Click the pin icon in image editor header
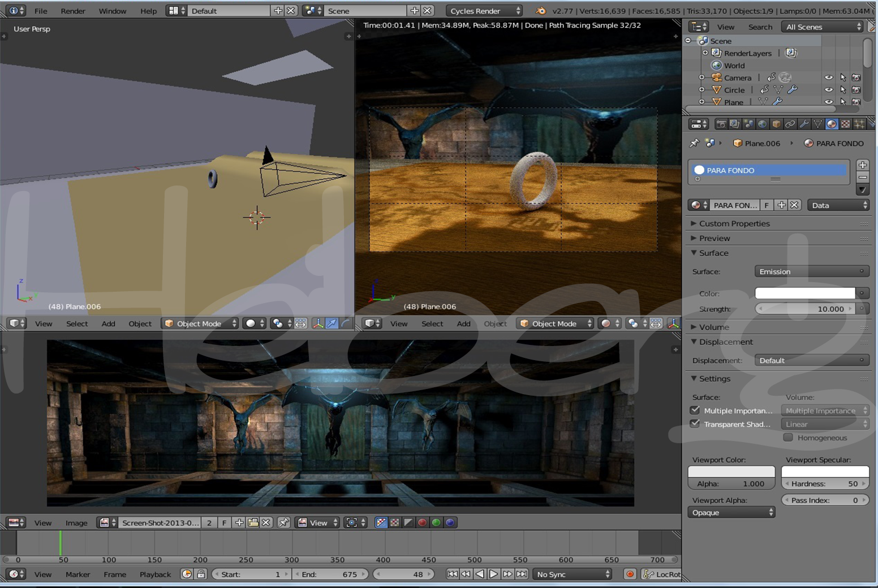Viewport: 878px width, 588px height. [x=284, y=522]
